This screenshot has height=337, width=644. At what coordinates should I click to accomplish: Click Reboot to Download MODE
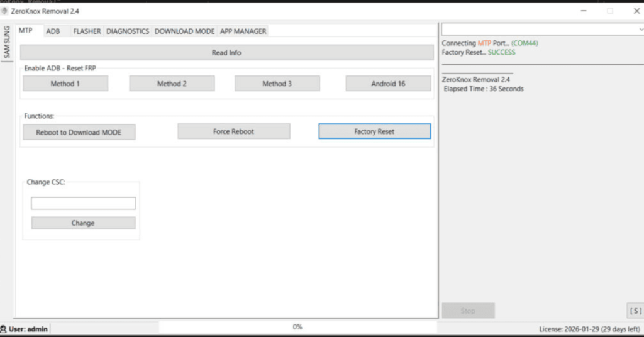pos(79,132)
